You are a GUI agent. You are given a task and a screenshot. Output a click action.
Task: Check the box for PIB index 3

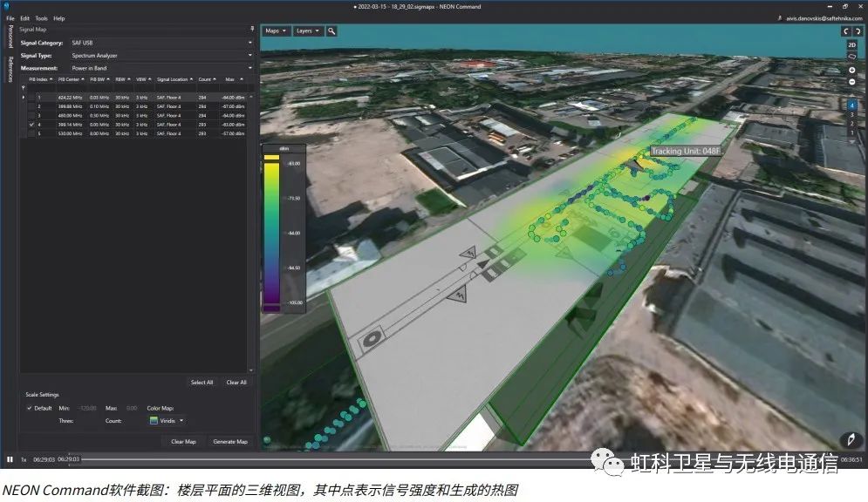(x=31, y=116)
